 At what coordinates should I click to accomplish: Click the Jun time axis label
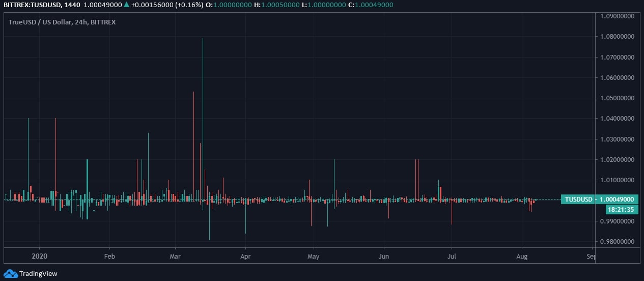pyautogui.click(x=384, y=256)
